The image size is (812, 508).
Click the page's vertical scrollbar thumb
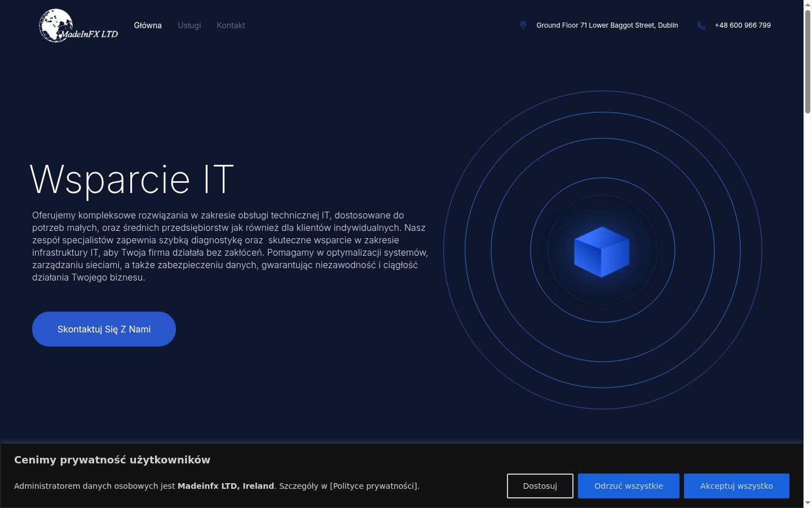click(807, 62)
